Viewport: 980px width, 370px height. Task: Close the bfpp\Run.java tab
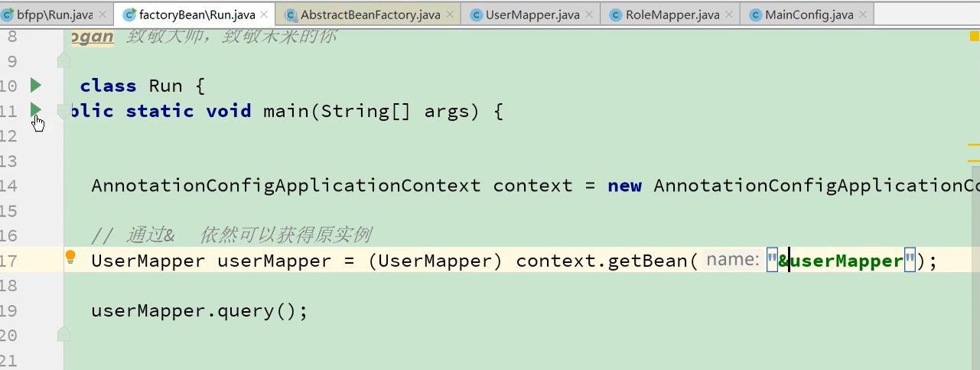click(104, 15)
